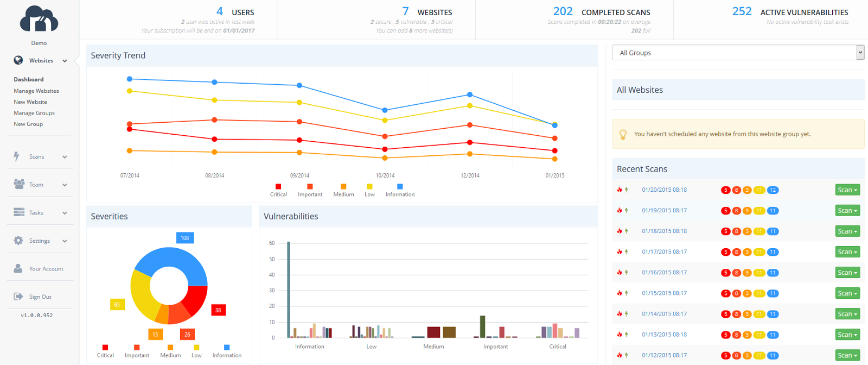The width and height of the screenshot is (868, 365).
Task: Click the yellow 65 label on the donut chart
Action: [117, 305]
